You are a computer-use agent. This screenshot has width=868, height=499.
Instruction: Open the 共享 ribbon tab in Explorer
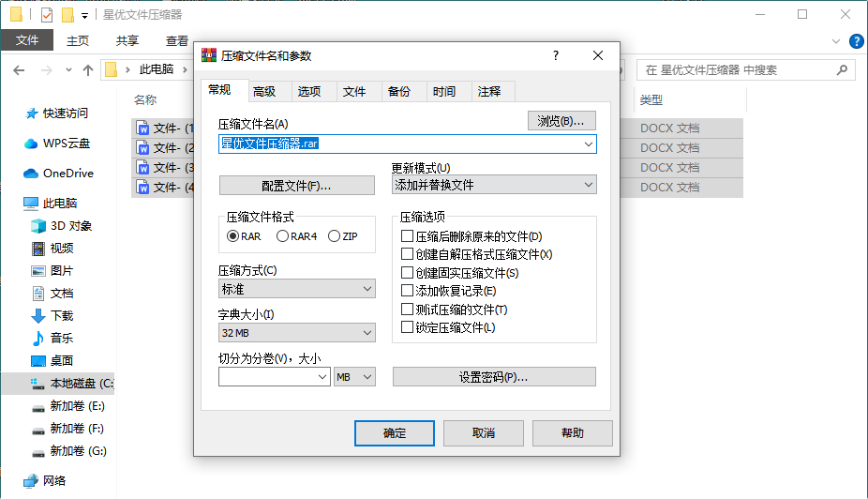pyautogui.click(x=127, y=41)
